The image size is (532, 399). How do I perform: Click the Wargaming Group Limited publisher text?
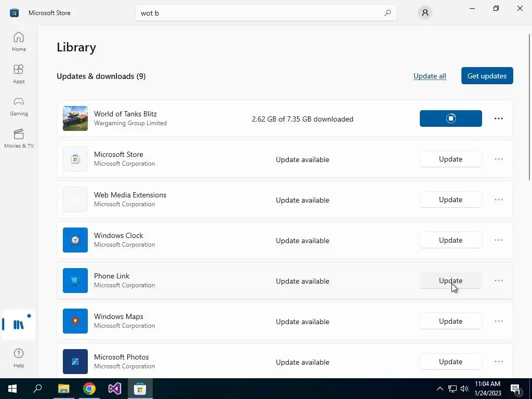click(x=130, y=123)
